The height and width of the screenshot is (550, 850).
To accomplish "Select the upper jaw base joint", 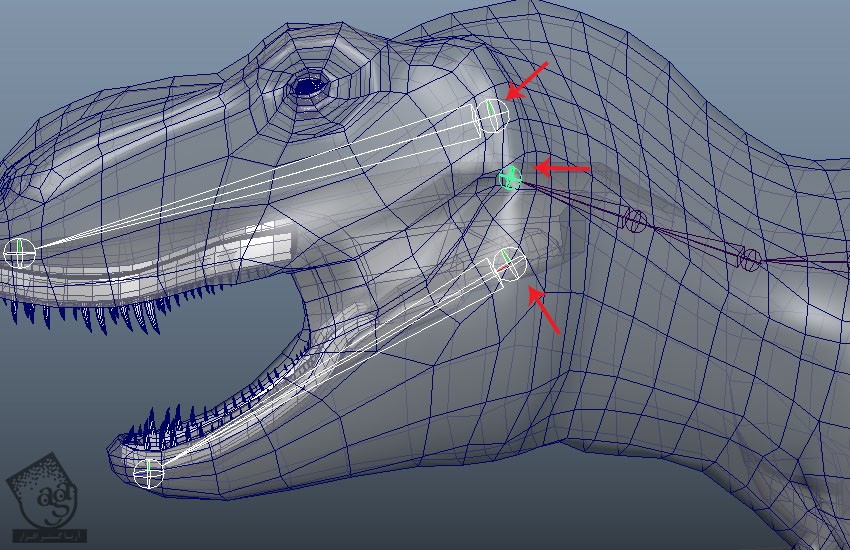I will point(491,115).
